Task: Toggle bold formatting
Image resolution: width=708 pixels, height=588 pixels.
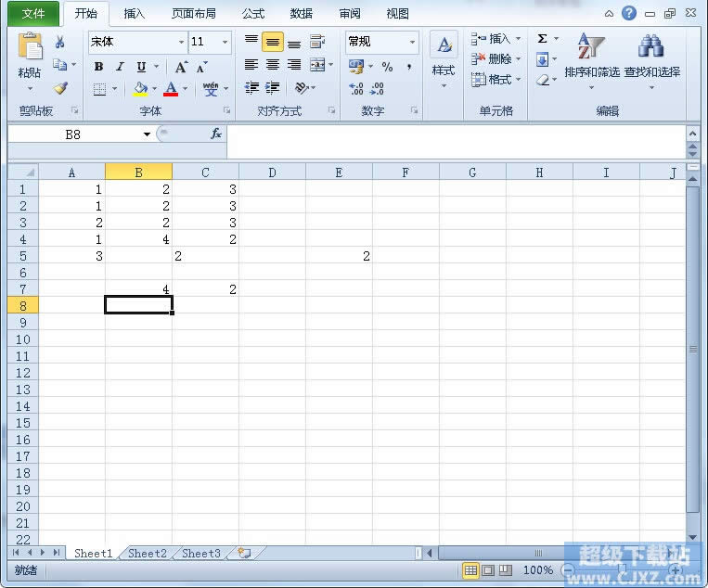Action: click(x=98, y=67)
